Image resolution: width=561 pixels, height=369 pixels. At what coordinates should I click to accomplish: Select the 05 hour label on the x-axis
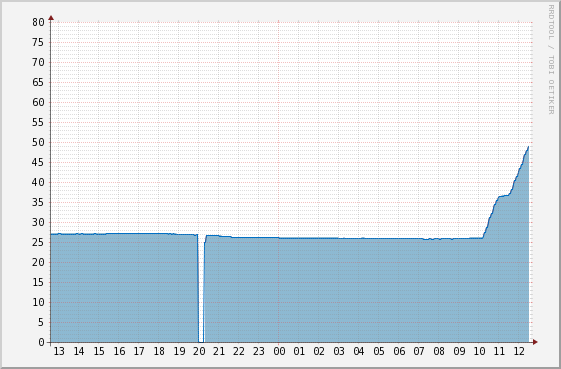point(379,351)
